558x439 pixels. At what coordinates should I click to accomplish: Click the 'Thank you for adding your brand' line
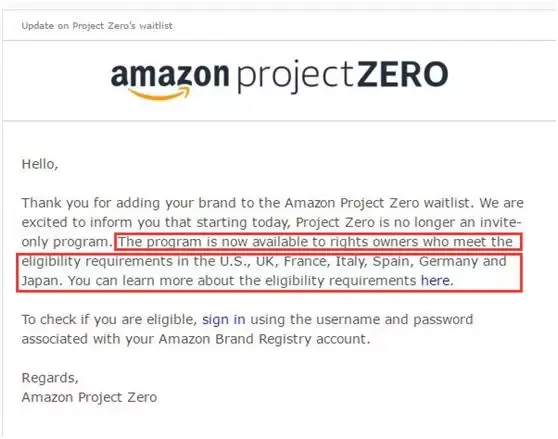273,203
